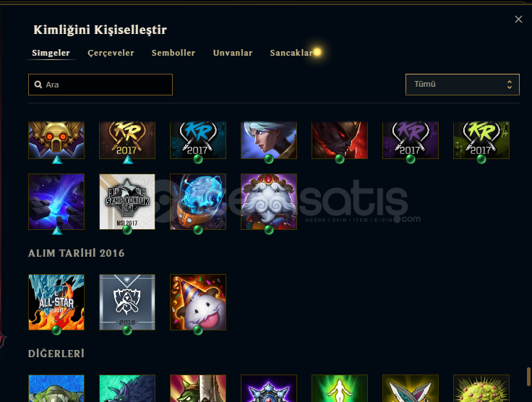The height and width of the screenshot is (402, 532).
Task: Open the Tümü filter dropdown
Action: point(463,85)
